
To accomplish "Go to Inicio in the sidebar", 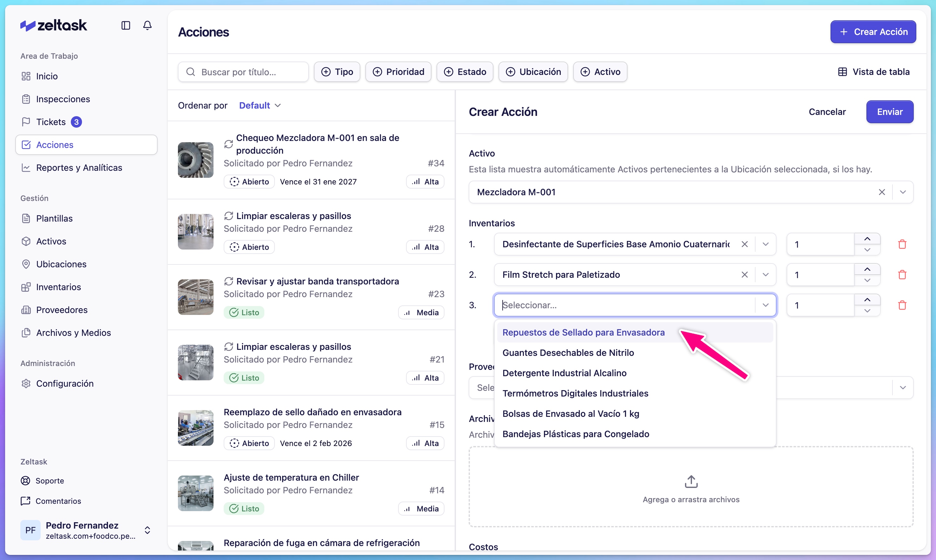I will click(86, 76).
